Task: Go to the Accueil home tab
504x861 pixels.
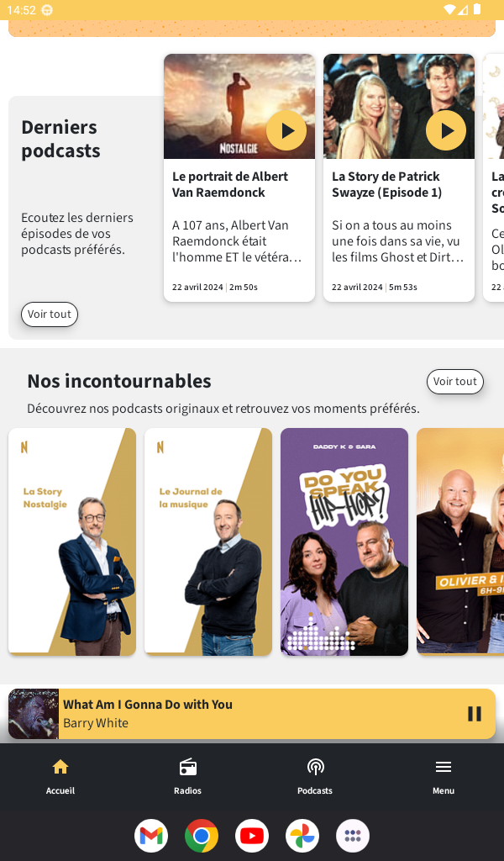Action: tap(60, 776)
